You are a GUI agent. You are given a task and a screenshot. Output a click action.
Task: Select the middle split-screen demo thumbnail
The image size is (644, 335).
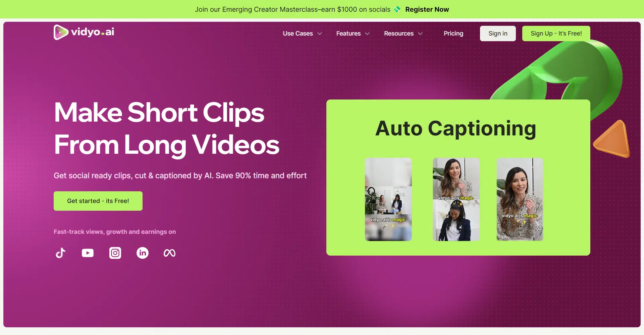click(456, 199)
